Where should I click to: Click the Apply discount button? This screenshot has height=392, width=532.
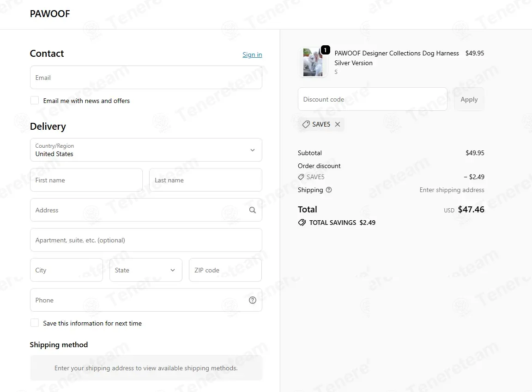469,99
